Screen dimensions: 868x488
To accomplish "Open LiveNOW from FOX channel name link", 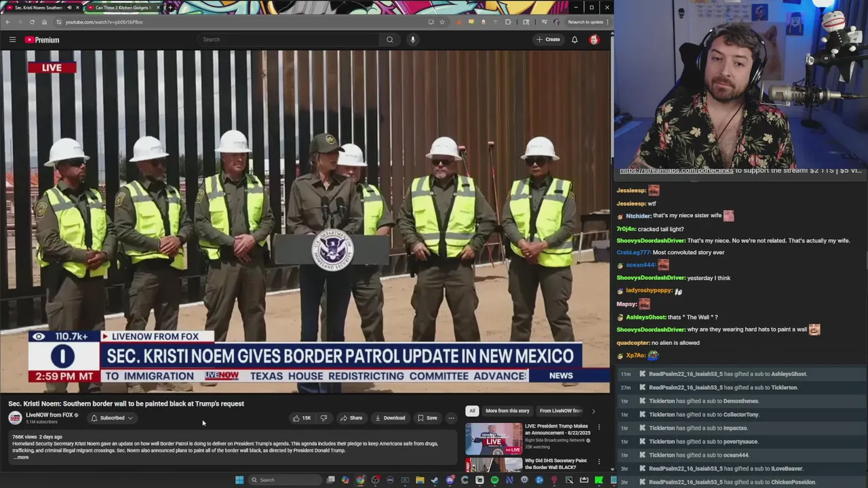I will click(49, 415).
